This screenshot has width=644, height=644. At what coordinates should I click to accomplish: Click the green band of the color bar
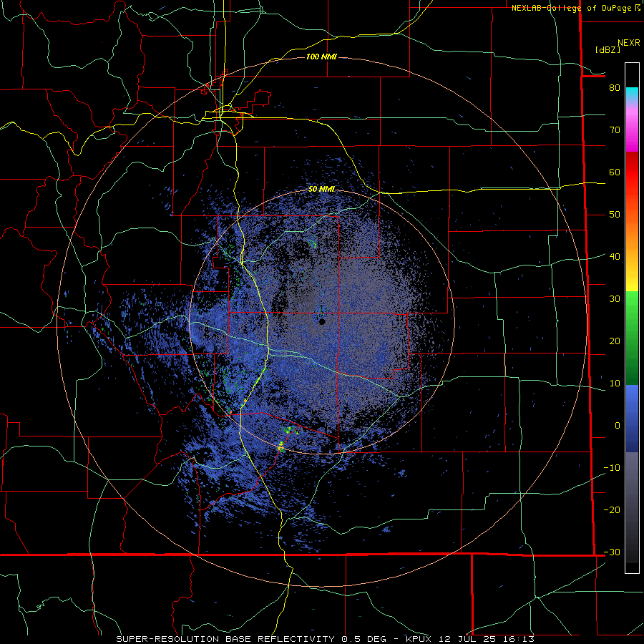point(632,338)
